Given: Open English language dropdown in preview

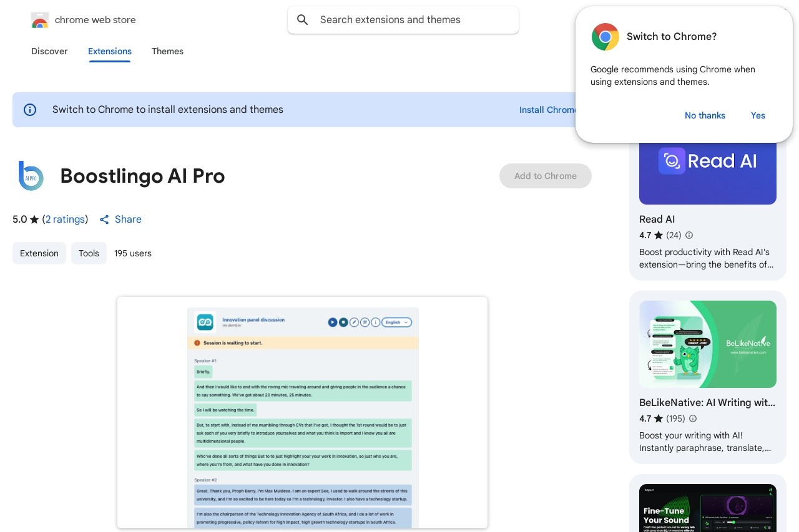Looking at the screenshot, I should tap(397, 322).
